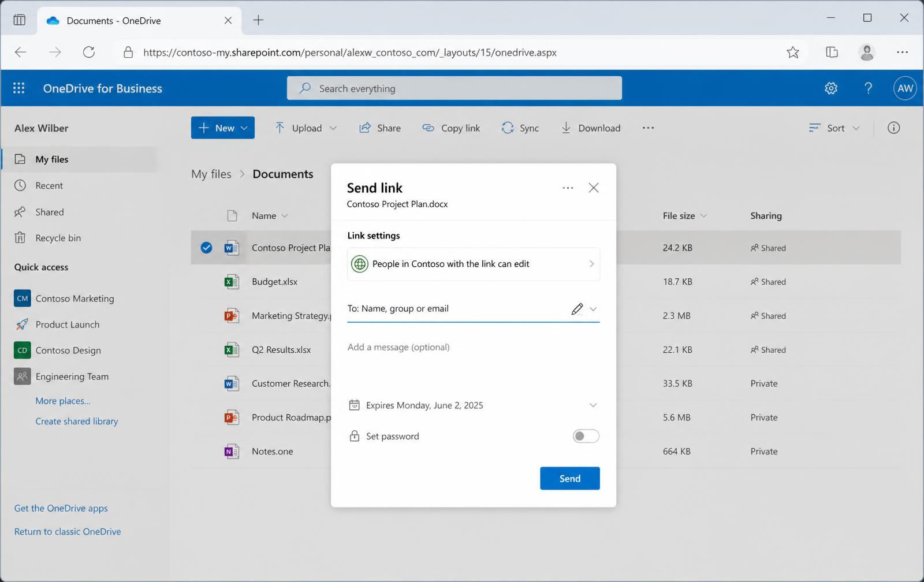924x582 pixels.
Task: Go to My files in sidebar
Action: tap(79, 159)
